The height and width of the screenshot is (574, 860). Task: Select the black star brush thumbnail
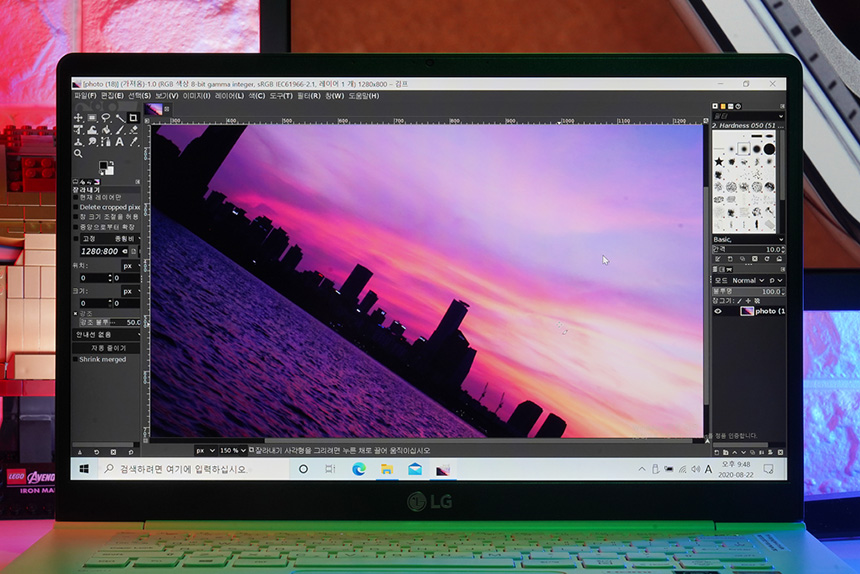coord(718,162)
